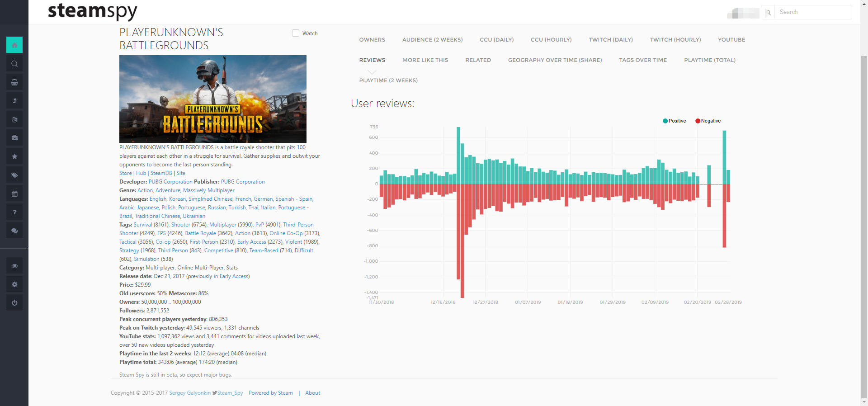This screenshot has height=406, width=868.
Task: Open the sidebar shopping basket icon
Action: (14, 82)
